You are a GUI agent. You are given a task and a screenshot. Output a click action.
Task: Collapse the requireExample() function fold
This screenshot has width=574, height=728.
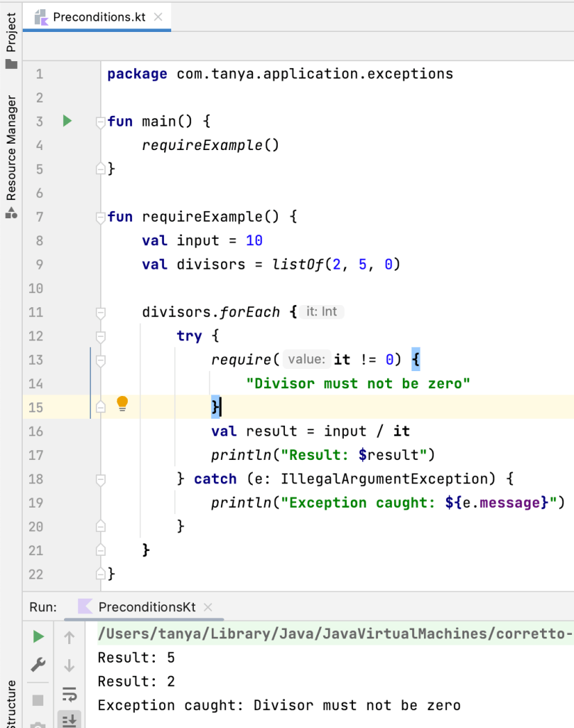pyautogui.click(x=101, y=217)
